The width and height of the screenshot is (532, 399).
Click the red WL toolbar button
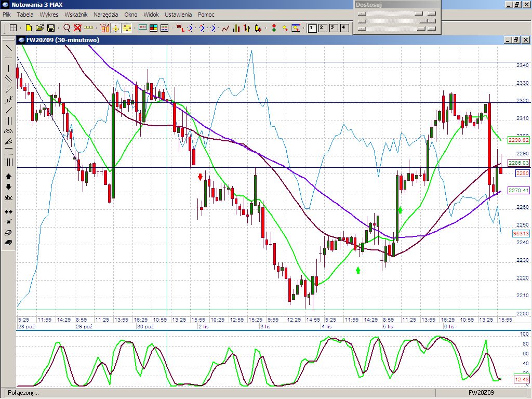(x=180, y=28)
